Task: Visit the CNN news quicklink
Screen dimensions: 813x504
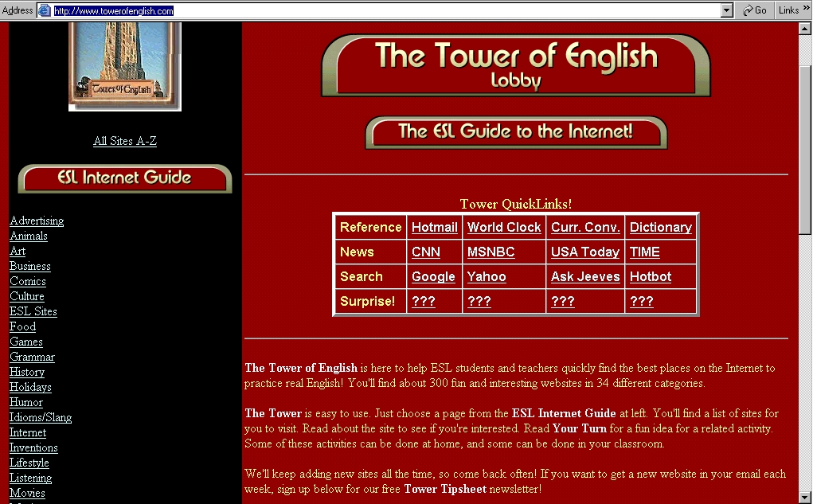Action: coord(425,252)
